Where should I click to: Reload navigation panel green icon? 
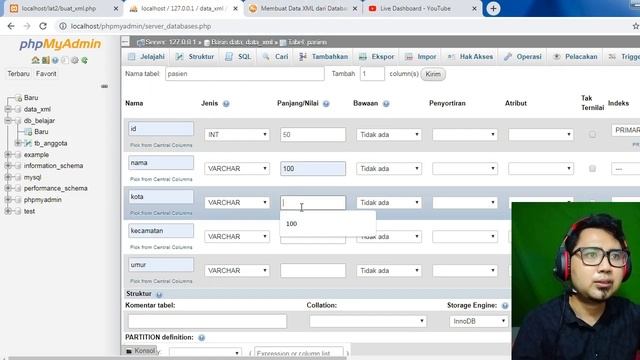(84, 60)
